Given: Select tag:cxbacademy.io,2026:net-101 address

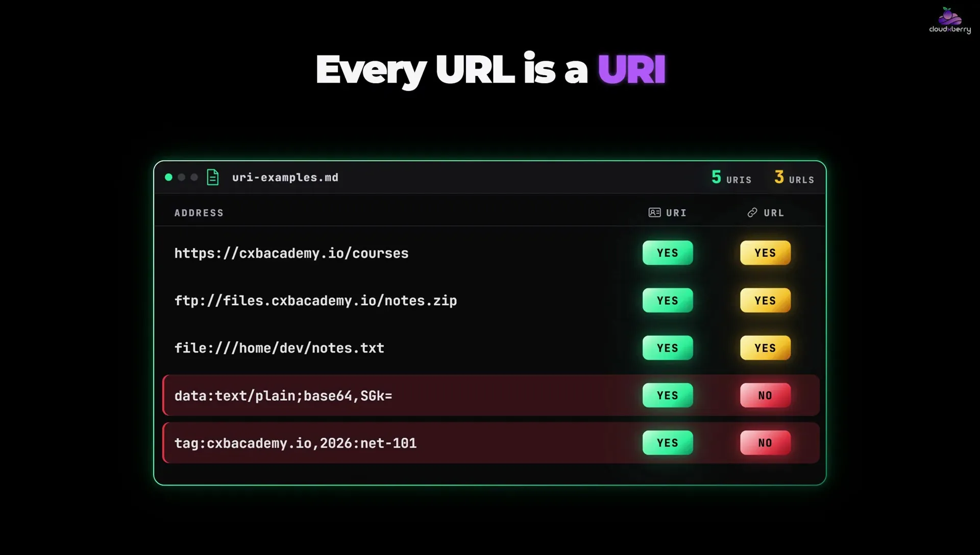Looking at the screenshot, I should coord(296,443).
